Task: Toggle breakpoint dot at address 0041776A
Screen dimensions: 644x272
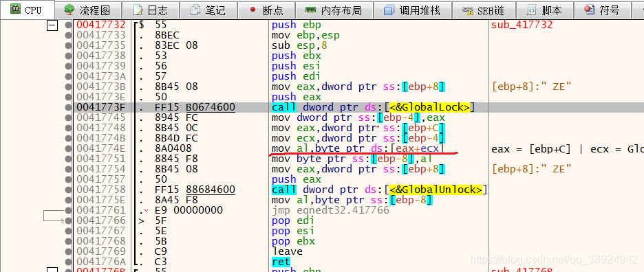Action: point(69,262)
